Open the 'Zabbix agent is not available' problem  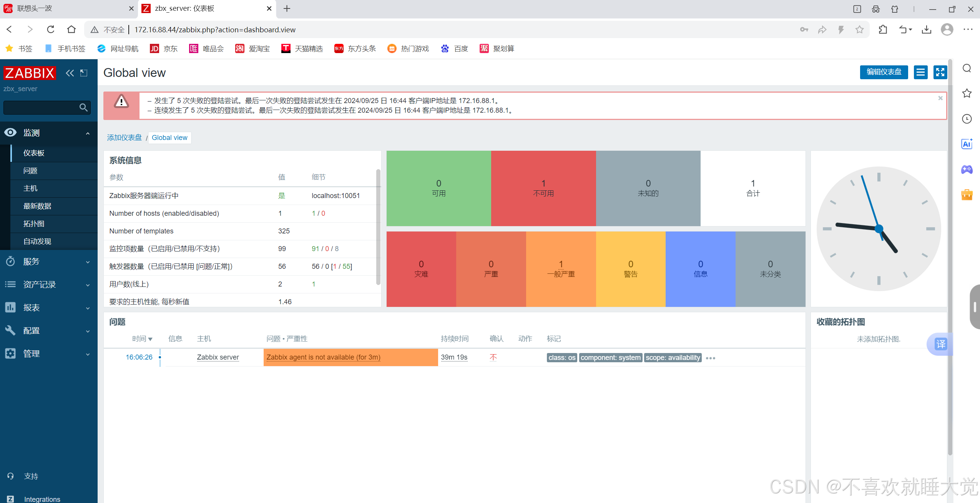pyautogui.click(x=324, y=357)
